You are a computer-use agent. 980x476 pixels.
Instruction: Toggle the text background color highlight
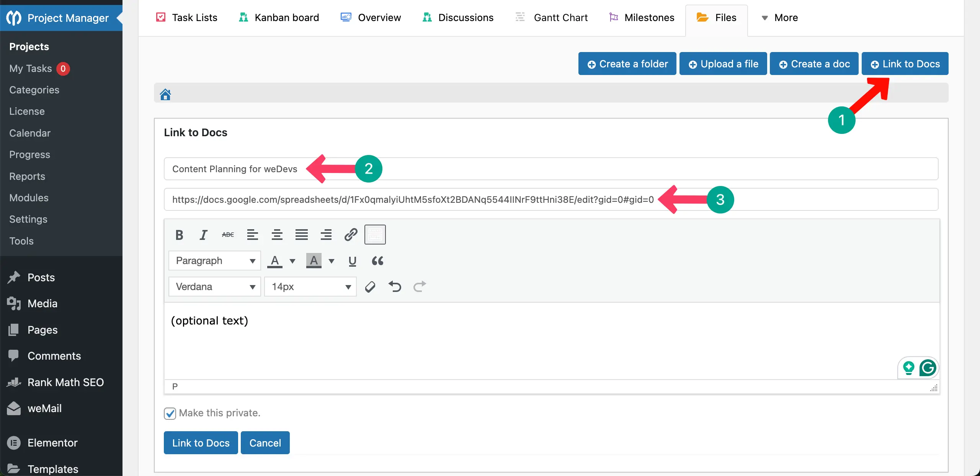(x=314, y=260)
